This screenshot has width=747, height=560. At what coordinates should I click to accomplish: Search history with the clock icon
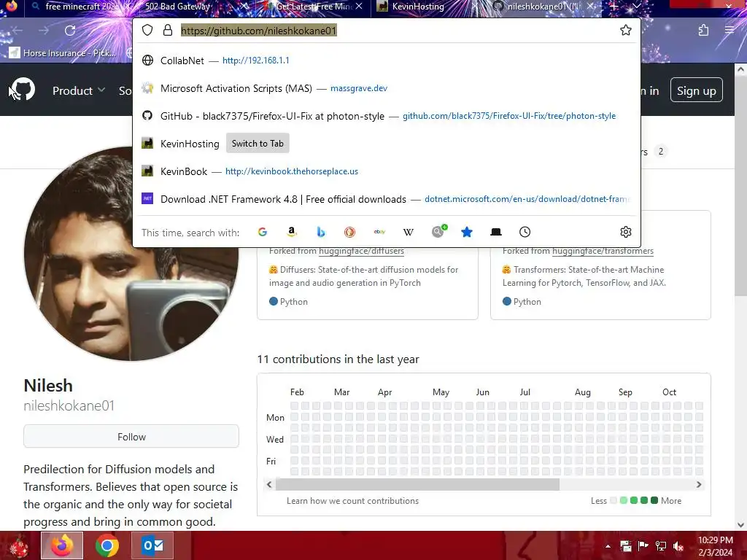pyautogui.click(x=525, y=232)
